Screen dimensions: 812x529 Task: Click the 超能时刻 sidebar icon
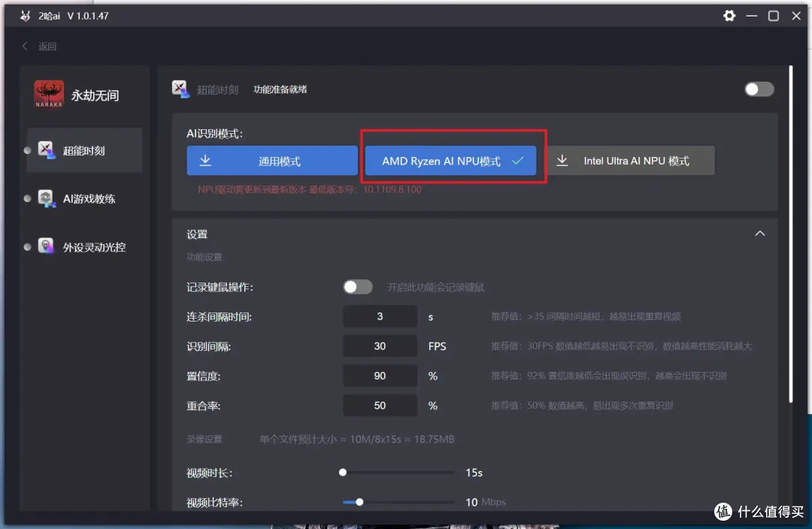pos(47,150)
